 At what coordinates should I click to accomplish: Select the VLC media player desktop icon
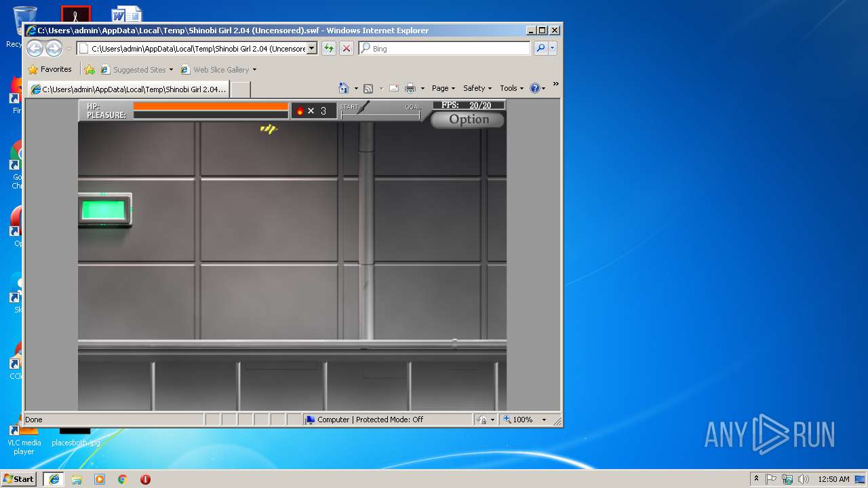pos(24,442)
